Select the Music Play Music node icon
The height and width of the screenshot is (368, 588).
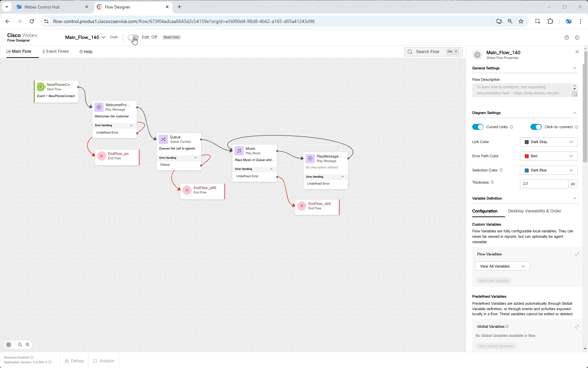(239, 151)
